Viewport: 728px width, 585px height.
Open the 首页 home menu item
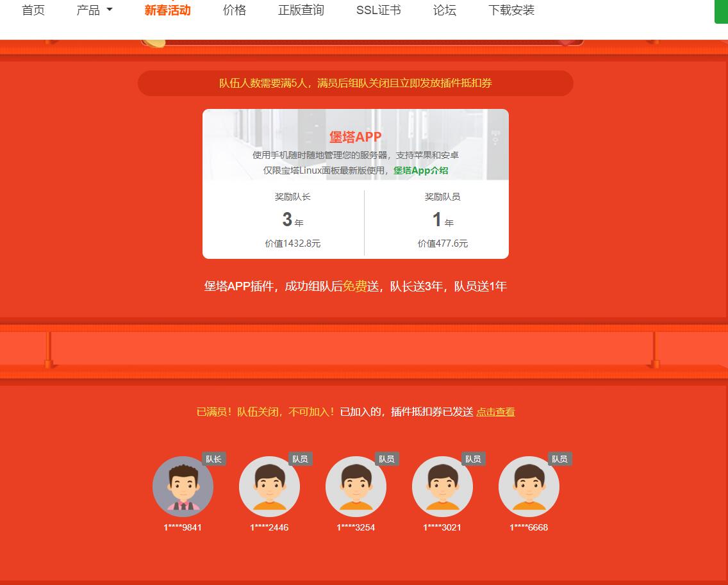tap(33, 10)
